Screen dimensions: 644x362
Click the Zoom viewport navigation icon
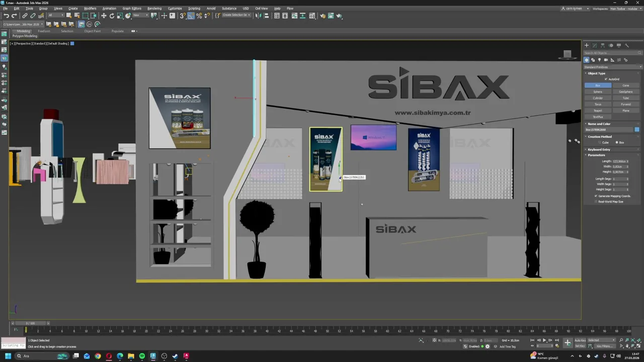coord(621,340)
